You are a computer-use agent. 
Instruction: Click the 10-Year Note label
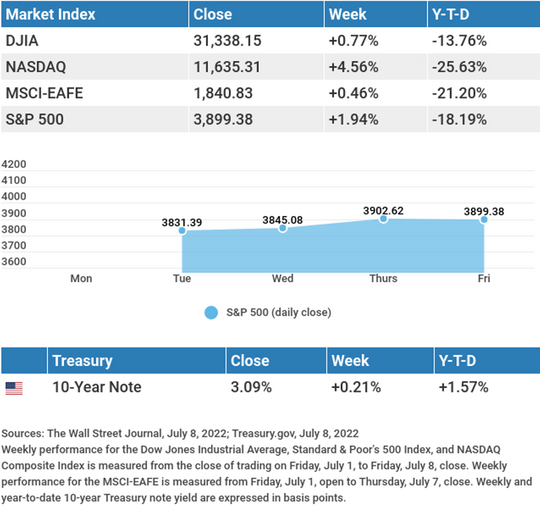coord(97,387)
